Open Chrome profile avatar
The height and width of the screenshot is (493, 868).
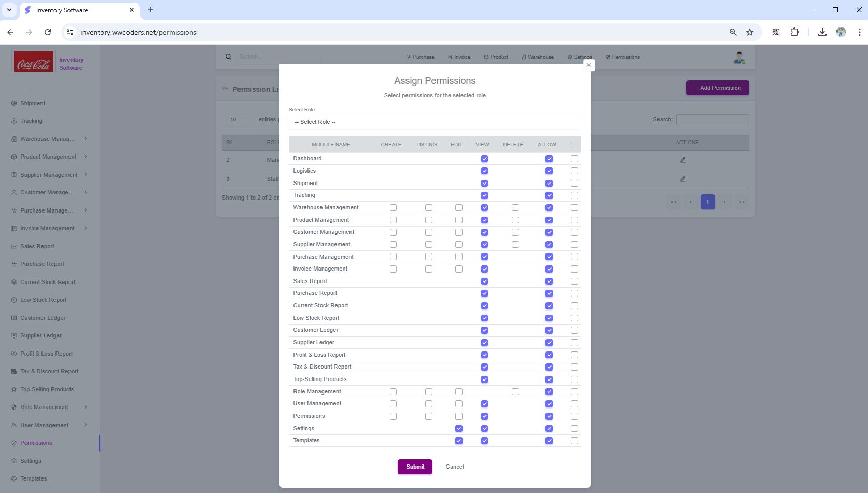tap(841, 32)
